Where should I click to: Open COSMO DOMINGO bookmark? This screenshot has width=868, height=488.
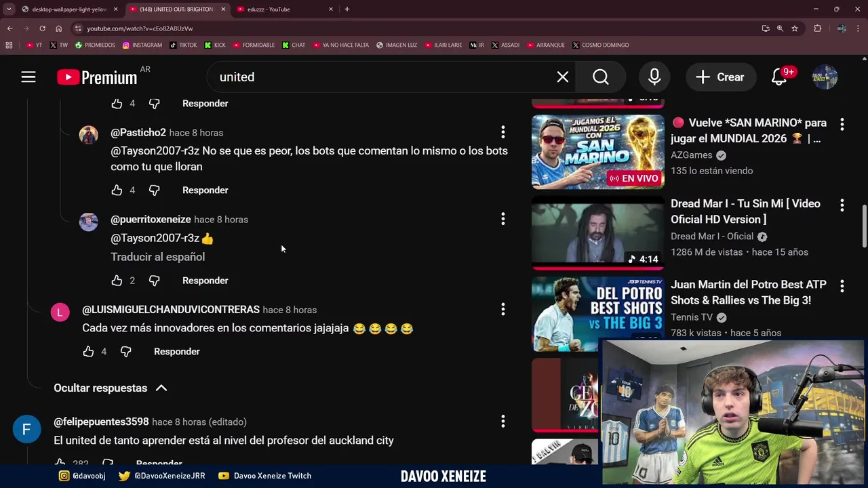[601, 45]
